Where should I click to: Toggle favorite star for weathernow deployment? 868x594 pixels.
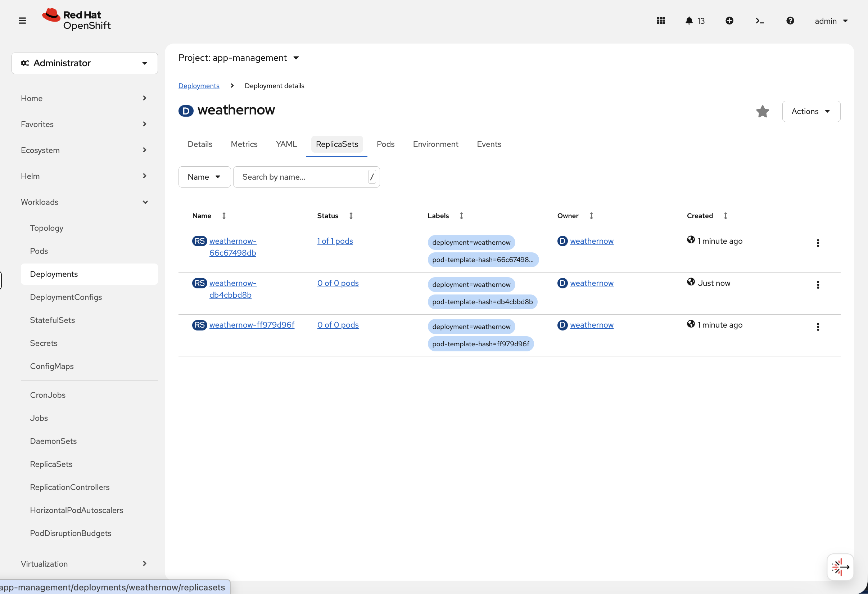click(x=763, y=111)
